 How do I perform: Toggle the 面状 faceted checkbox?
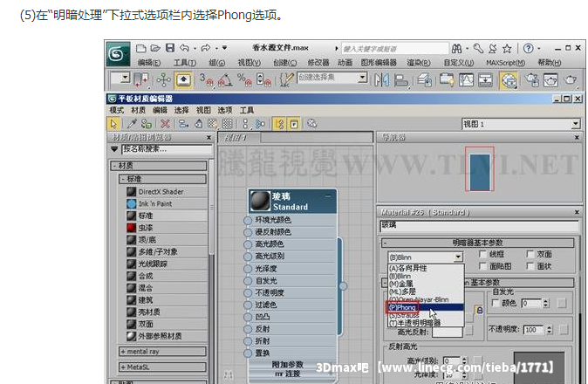[x=530, y=266]
